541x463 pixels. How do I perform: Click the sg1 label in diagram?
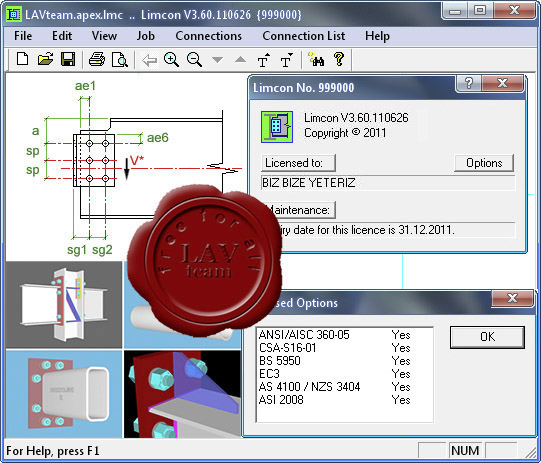click(77, 250)
